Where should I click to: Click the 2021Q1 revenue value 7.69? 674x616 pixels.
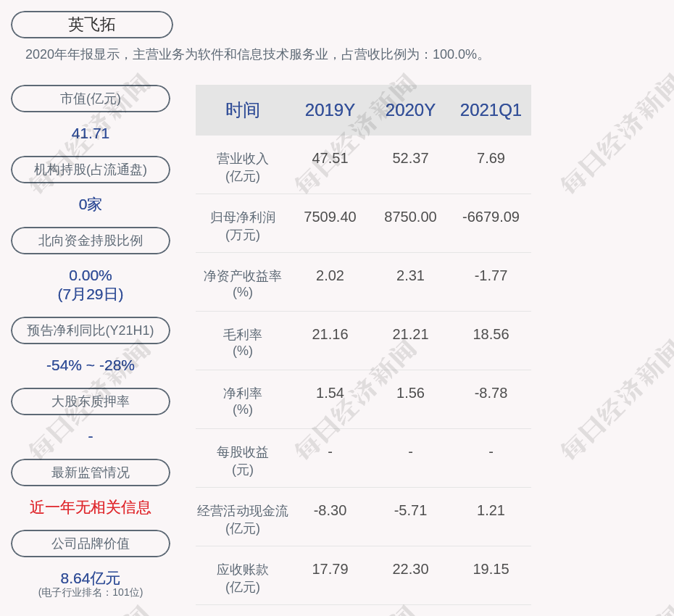[x=491, y=158]
